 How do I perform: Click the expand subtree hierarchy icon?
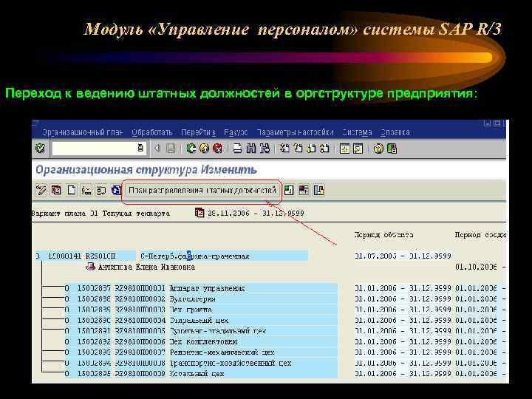click(86, 190)
